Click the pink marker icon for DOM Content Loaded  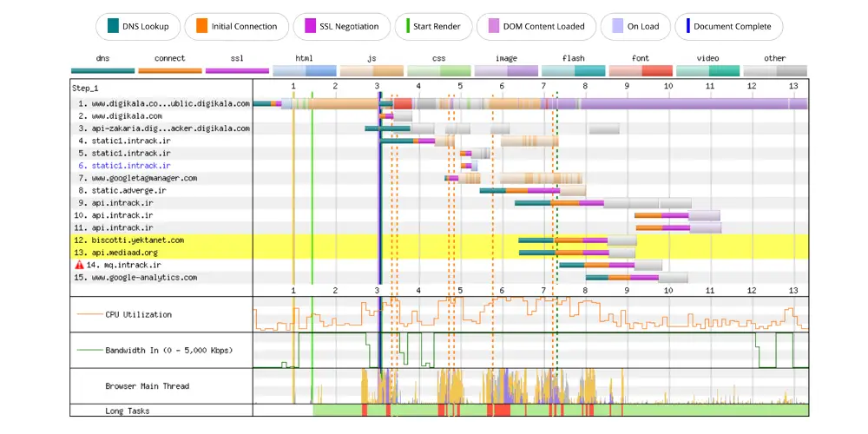pos(494,26)
